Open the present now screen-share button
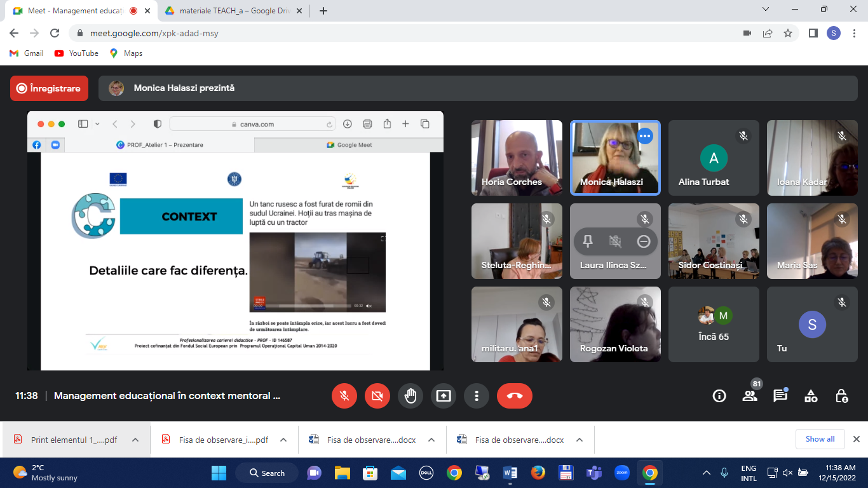This screenshot has height=488, width=868. click(x=444, y=396)
